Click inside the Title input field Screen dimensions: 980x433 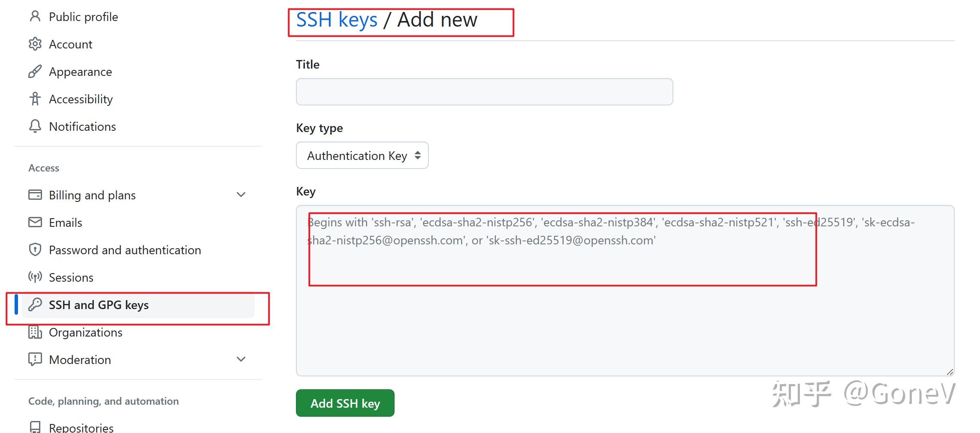[484, 91]
